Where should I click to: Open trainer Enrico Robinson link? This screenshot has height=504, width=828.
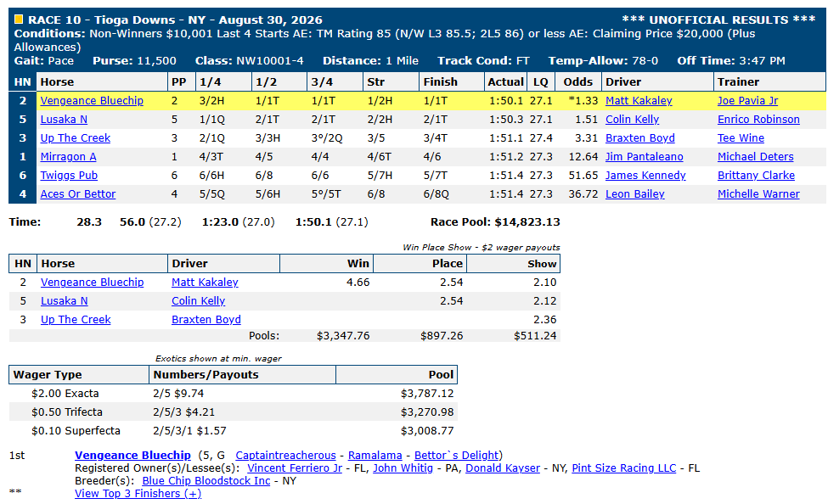tap(758, 120)
